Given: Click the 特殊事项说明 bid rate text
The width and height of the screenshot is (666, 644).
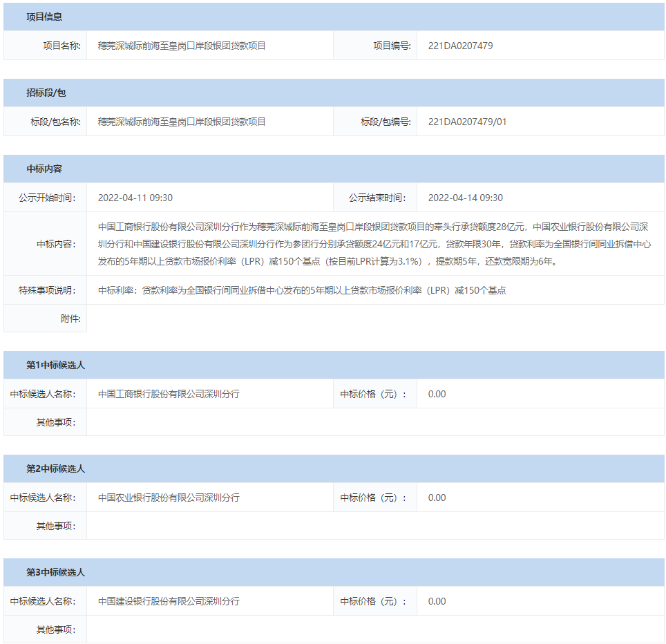Looking at the screenshot, I should coord(302,290).
